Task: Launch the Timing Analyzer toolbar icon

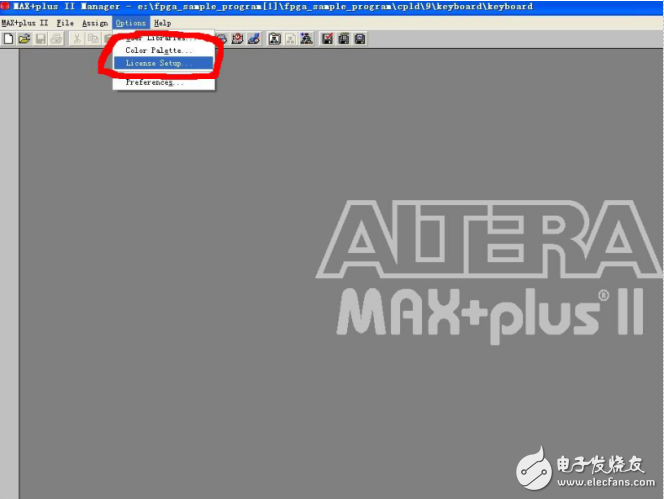Action: [x=238, y=38]
